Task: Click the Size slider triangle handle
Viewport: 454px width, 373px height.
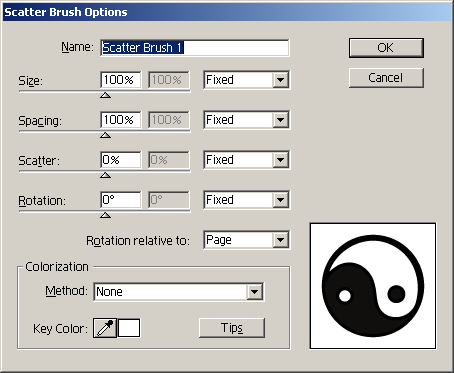Action: point(106,95)
